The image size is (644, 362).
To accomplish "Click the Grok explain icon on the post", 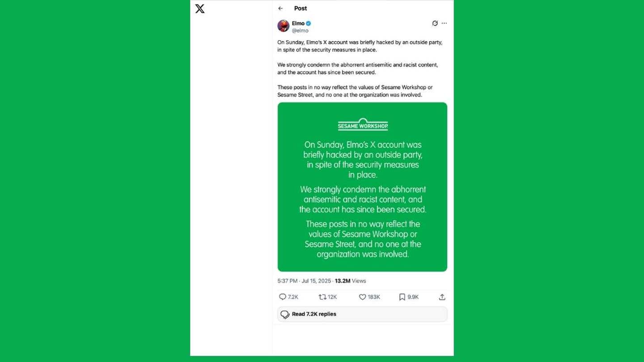I will pyautogui.click(x=435, y=23).
